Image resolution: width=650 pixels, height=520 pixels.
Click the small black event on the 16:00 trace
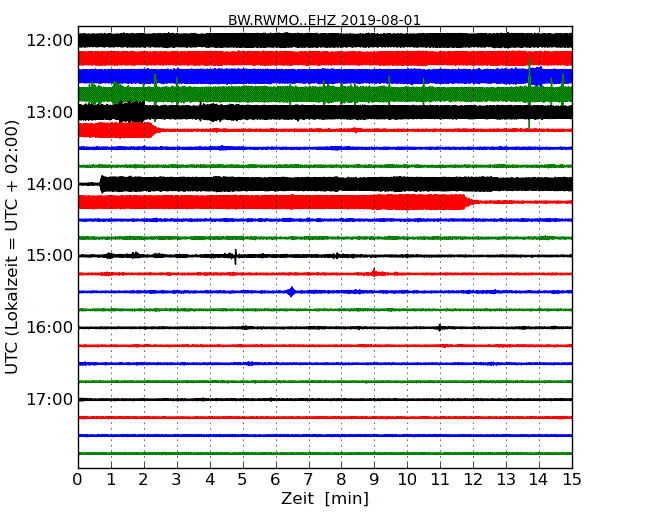click(x=440, y=328)
